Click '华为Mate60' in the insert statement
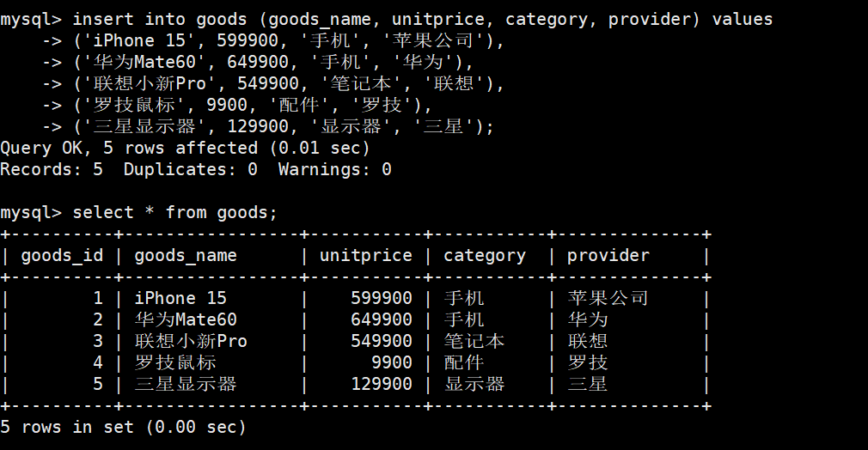The image size is (868, 450). 144,62
